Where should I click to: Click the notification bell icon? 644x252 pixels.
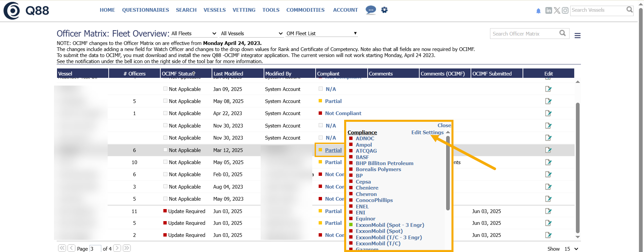[538, 11]
